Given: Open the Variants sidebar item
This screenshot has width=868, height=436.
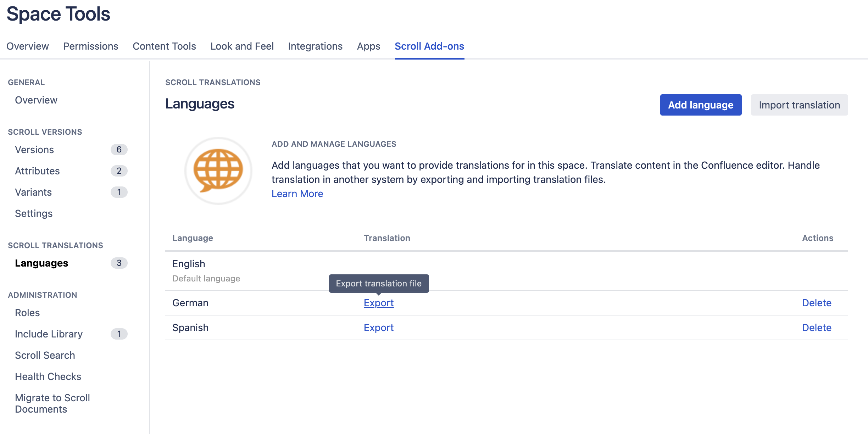Looking at the screenshot, I should [x=33, y=192].
